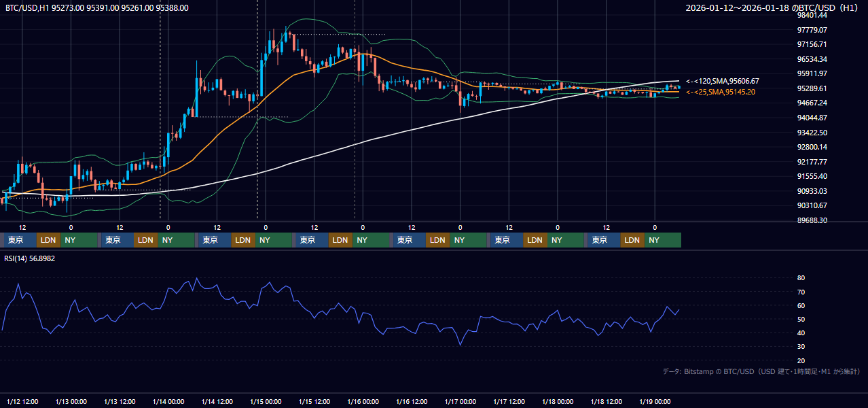This screenshot has height=408, width=868.
Task: Click the 2026-01-12～2026-01-18 BTC/USD chart title
Action: click(772, 8)
